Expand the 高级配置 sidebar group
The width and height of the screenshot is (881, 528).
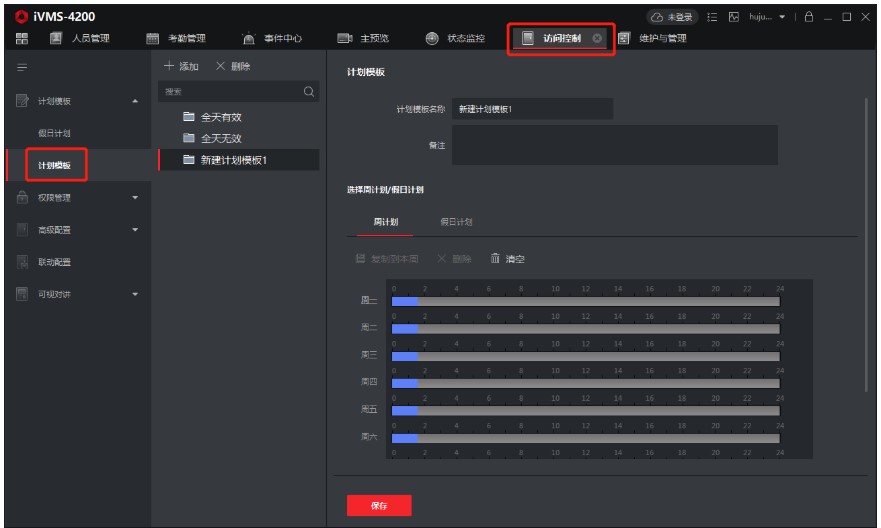(135, 230)
